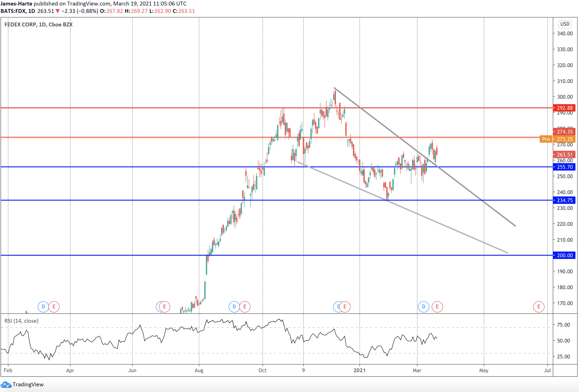Click the earnings E marker just before Apr
The image size is (579, 392).
point(54,307)
